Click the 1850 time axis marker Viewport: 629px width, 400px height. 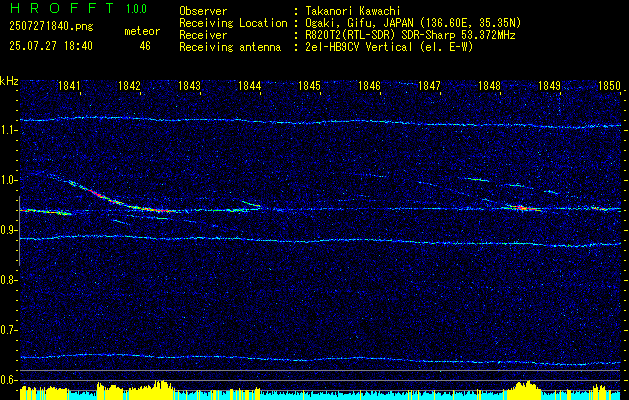pyautogui.click(x=609, y=85)
